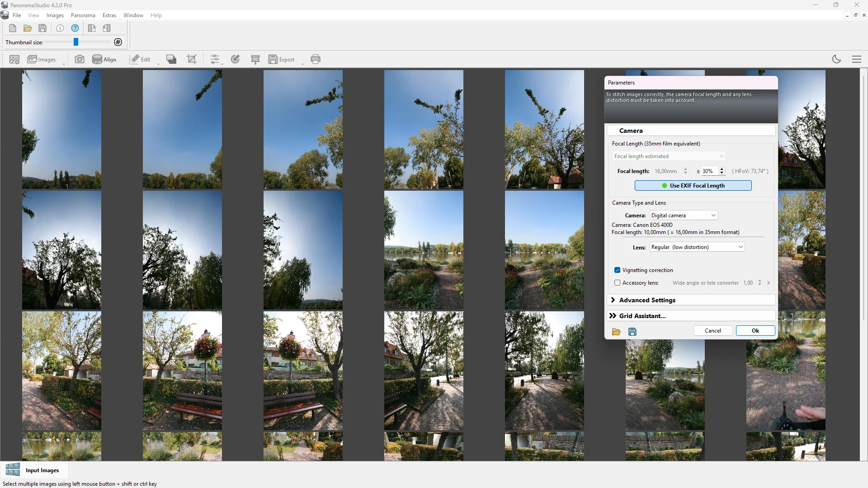Click the add image icon in the main toolbar

pyautogui.click(x=14, y=59)
